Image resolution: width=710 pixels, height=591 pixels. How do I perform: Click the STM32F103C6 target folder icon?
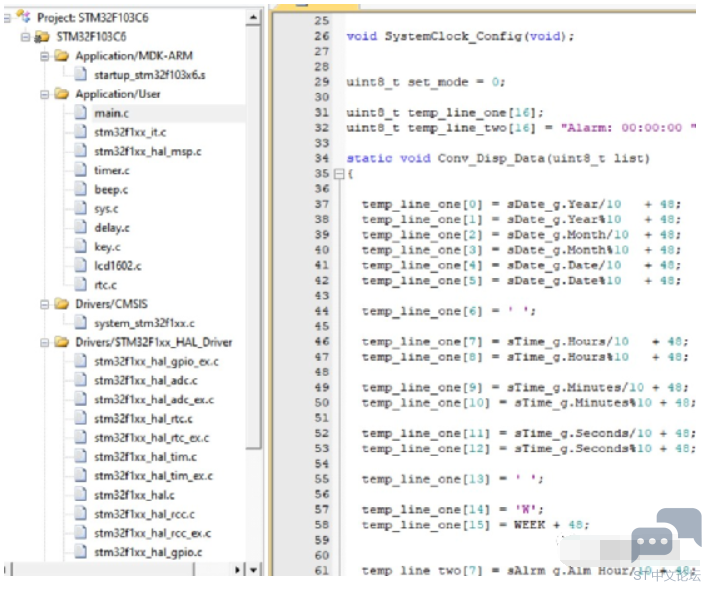click(41, 37)
